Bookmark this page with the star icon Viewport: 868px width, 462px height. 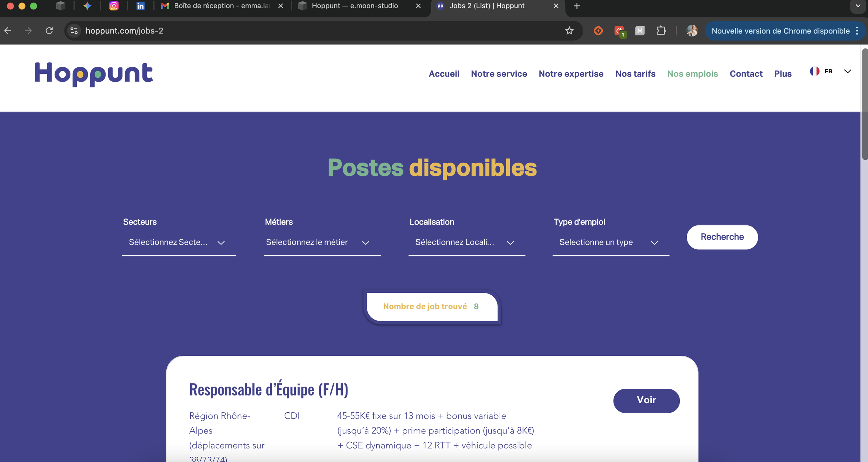pyautogui.click(x=569, y=31)
